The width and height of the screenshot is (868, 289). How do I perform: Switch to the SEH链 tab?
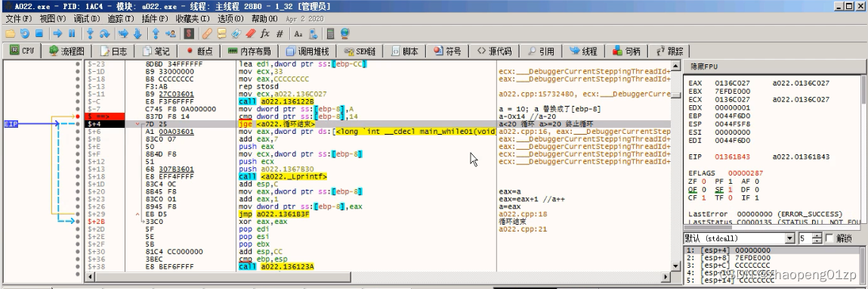pyautogui.click(x=360, y=51)
